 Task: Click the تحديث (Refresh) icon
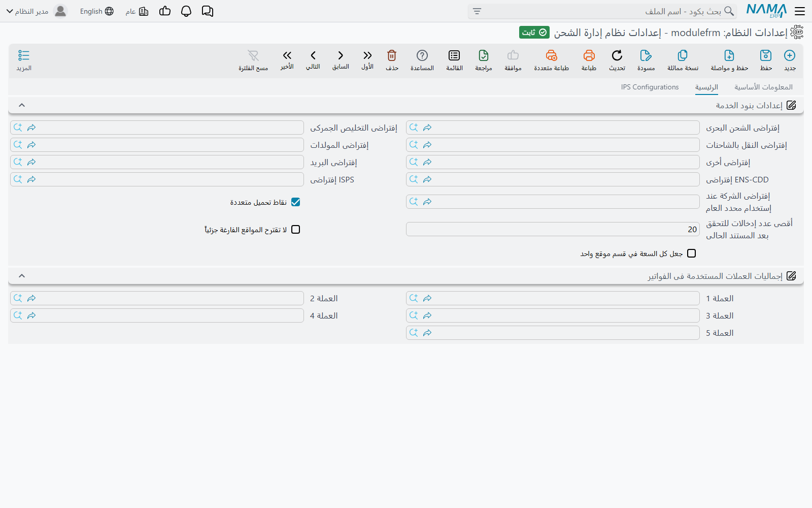tap(617, 55)
